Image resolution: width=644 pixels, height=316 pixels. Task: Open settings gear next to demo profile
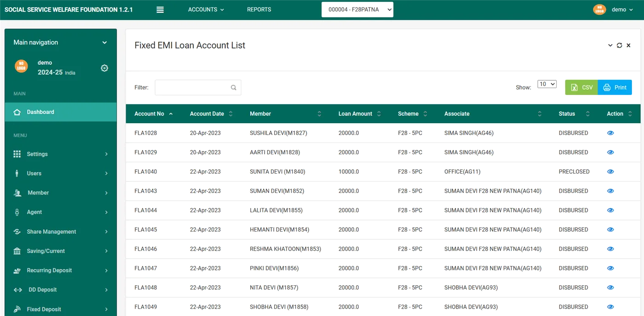coord(104,68)
